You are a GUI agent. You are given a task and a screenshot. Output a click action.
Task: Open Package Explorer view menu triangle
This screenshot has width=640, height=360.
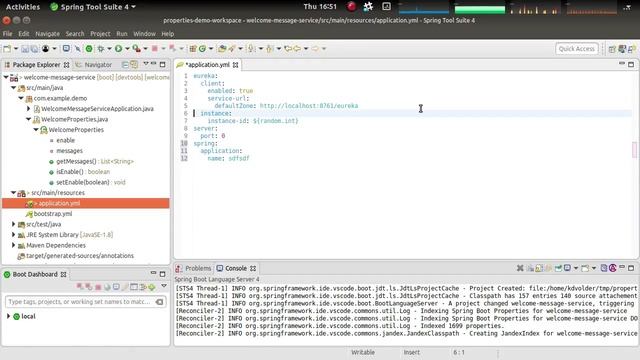coord(146,64)
